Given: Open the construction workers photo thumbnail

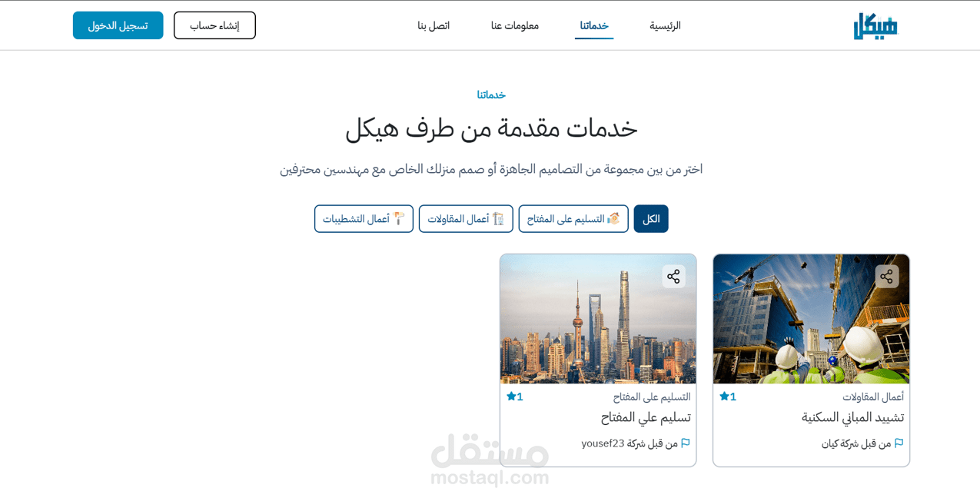Looking at the screenshot, I should [811, 319].
